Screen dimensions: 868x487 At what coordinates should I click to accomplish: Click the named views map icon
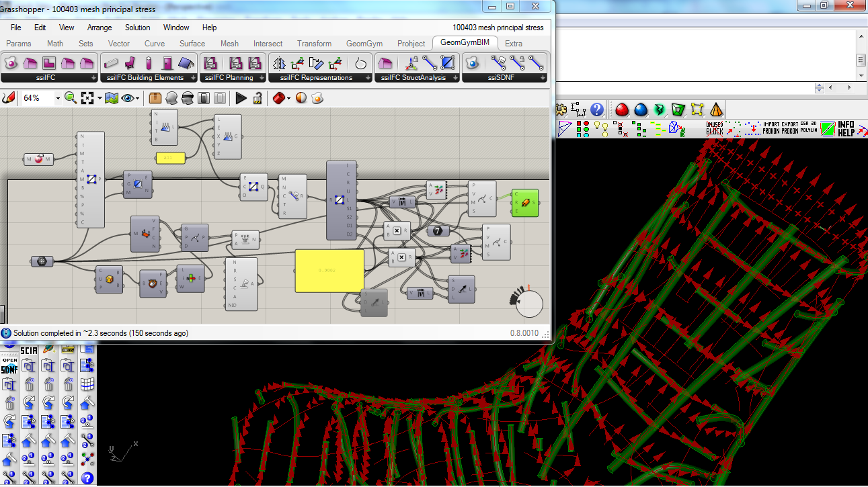click(112, 98)
